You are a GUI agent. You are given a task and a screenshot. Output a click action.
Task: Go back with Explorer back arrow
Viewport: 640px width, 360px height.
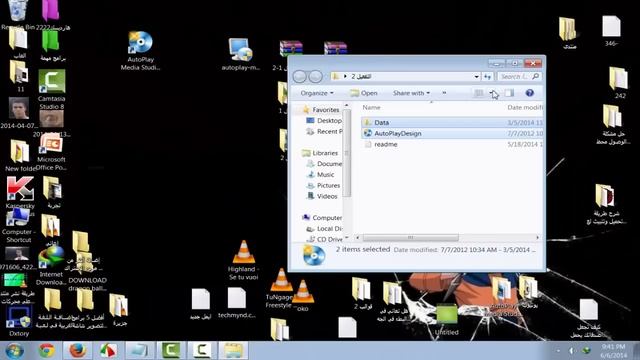pyautogui.click(x=300, y=76)
